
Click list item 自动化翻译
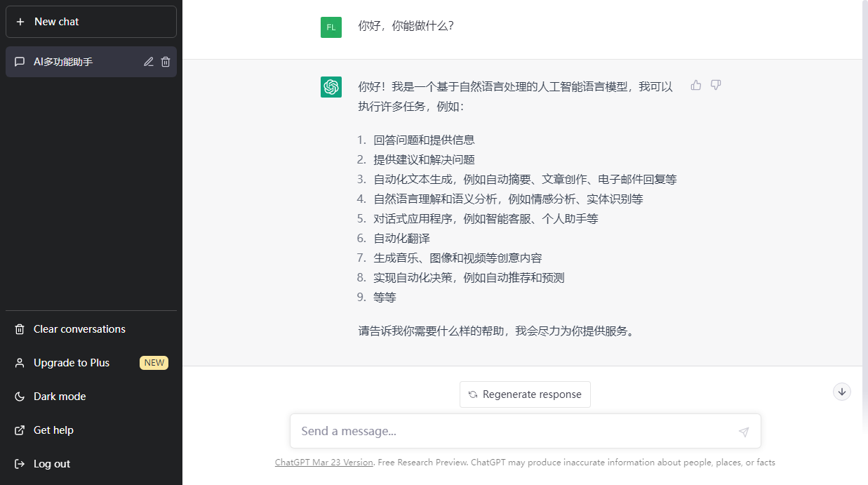coord(401,239)
